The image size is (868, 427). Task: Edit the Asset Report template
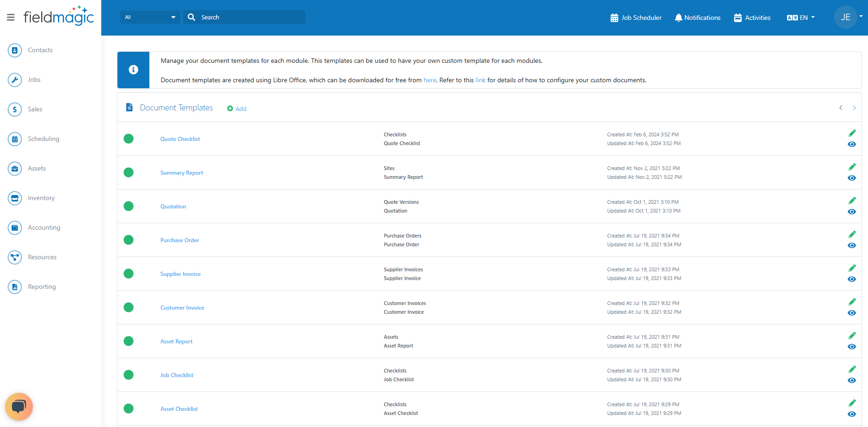click(x=852, y=335)
